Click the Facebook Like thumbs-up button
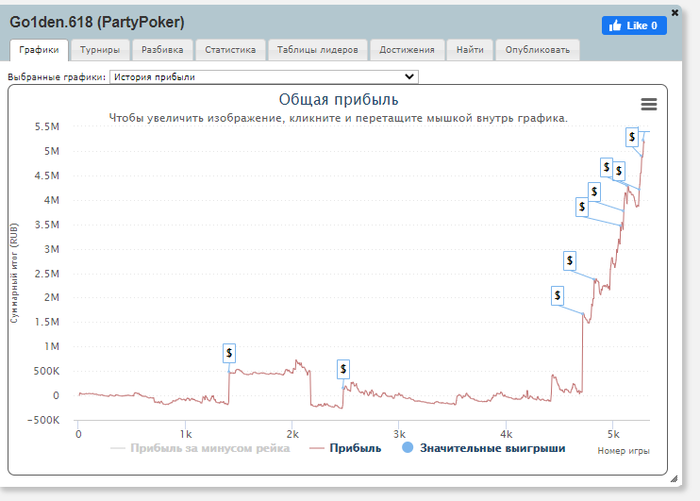Image resolution: width=700 pixels, height=501 pixels. (634, 25)
